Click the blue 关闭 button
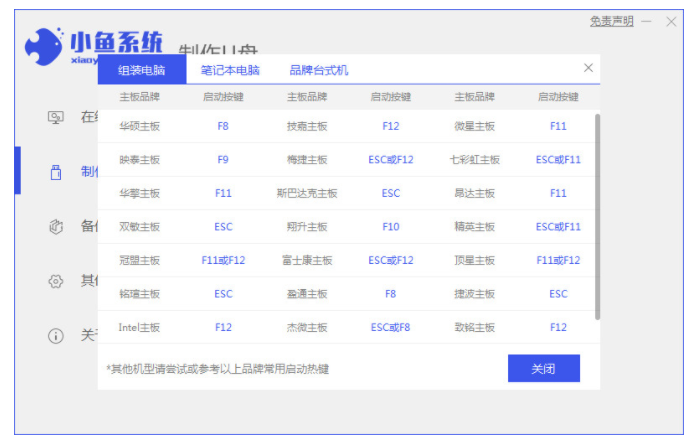The image size is (699, 445). (x=544, y=368)
